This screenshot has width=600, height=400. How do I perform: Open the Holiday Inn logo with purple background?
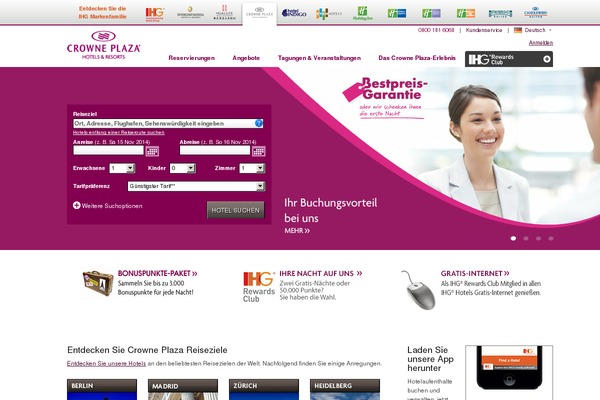point(431,13)
